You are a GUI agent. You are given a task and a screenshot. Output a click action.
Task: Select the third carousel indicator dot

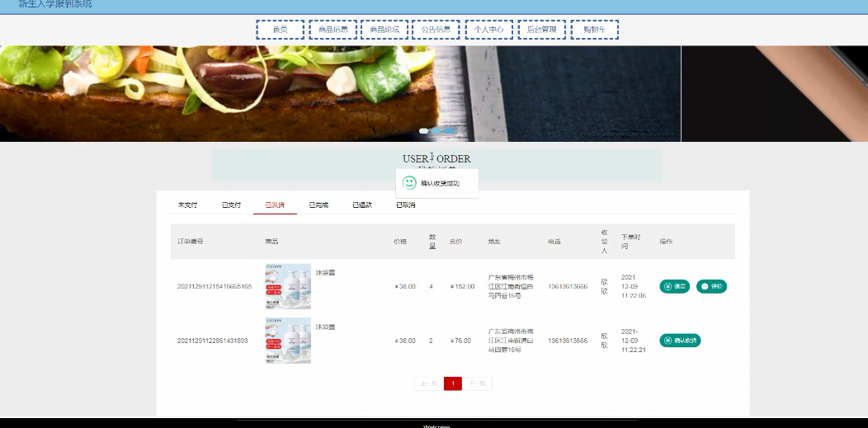coord(450,131)
